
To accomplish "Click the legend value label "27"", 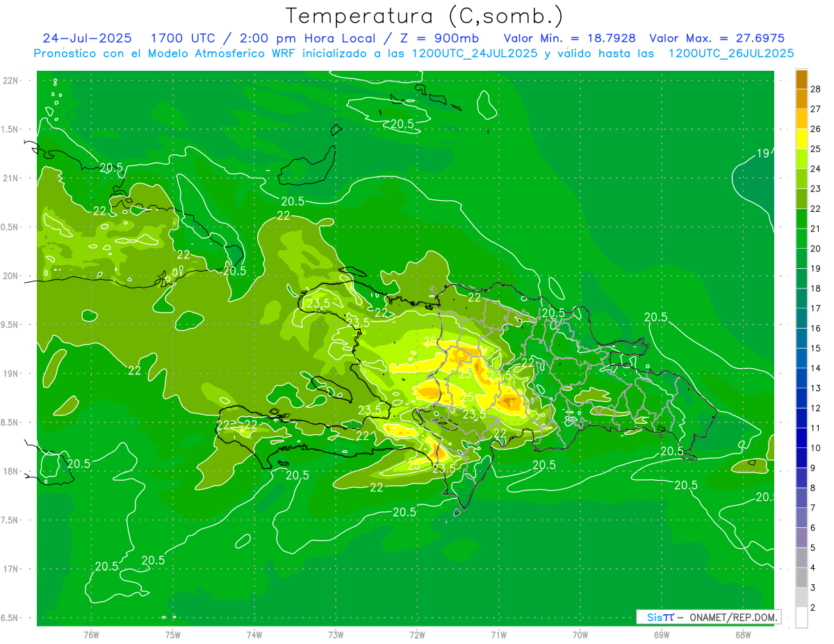I will tap(816, 108).
